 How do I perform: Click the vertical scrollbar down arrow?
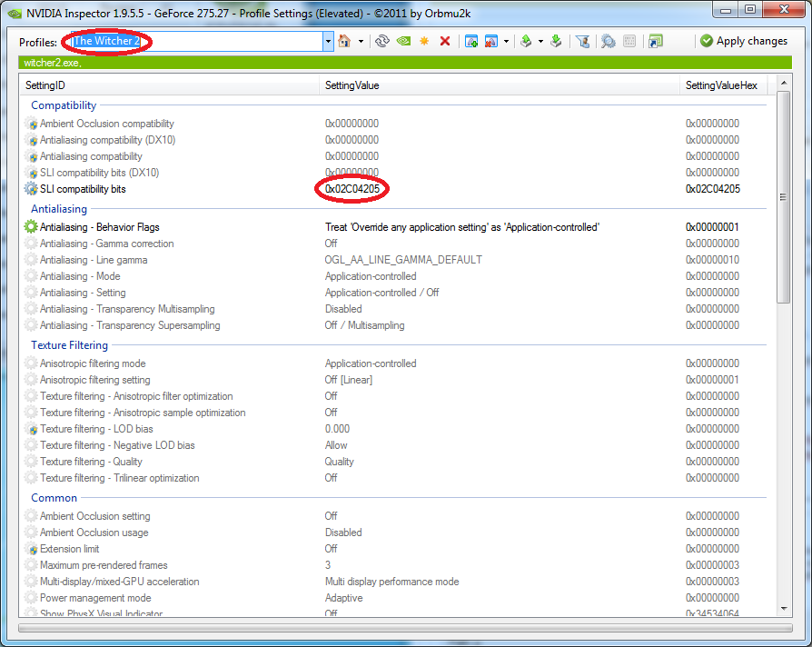[x=784, y=611]
